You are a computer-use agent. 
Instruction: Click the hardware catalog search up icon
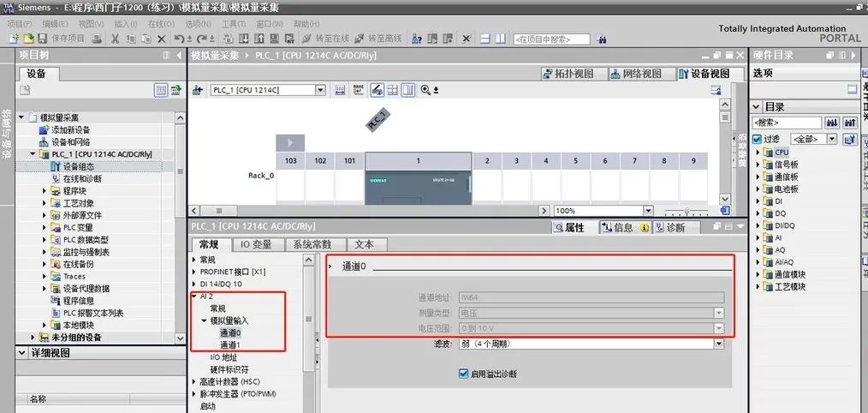[850, 123]
